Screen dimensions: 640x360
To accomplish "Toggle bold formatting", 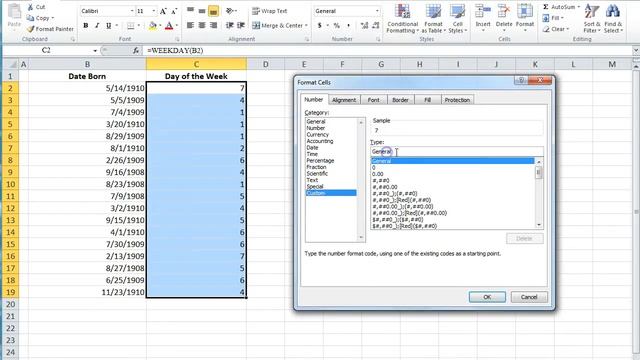I will point(86,25).
